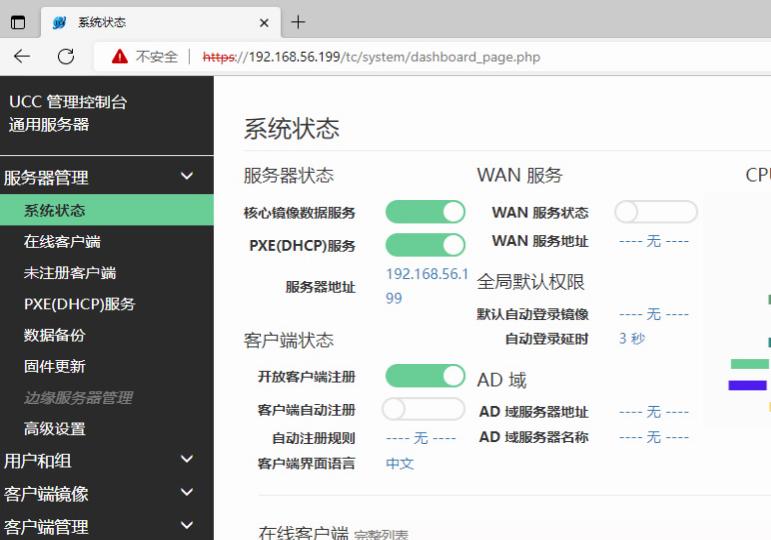771x540 pixels.
Task: Go to 数据备份 menu item
Action: (55, 335)
